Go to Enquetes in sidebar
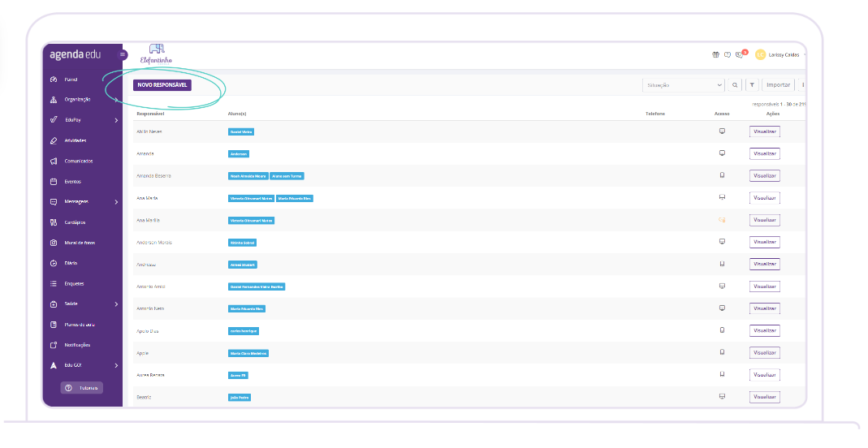 74,284
